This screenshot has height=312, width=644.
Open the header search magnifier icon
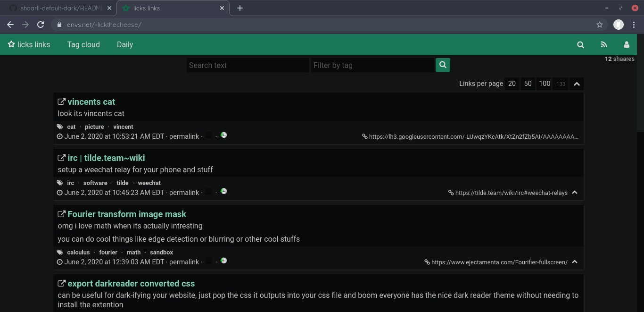coord(580,45)
